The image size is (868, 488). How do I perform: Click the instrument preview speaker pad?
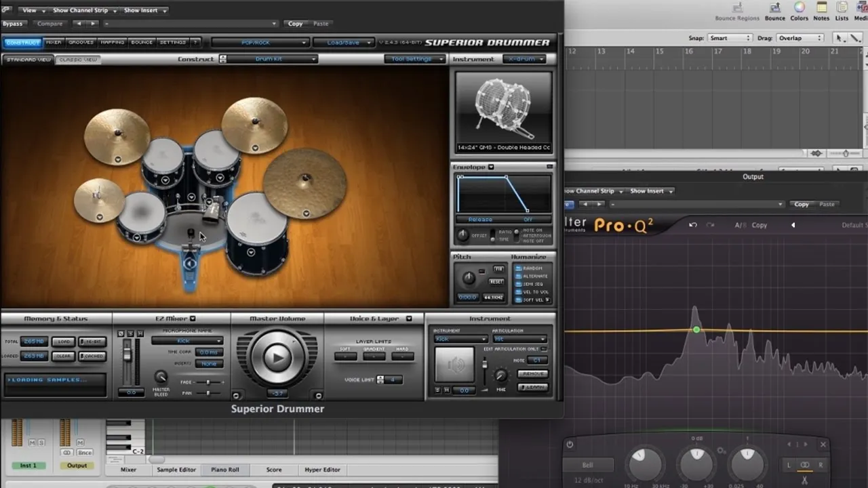(x=454, y=366)
